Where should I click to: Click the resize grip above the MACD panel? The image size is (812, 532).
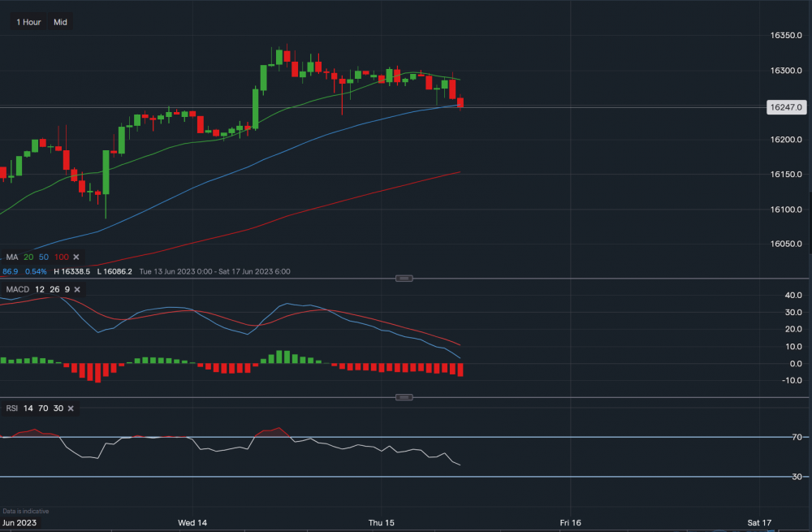click(404, 278)
